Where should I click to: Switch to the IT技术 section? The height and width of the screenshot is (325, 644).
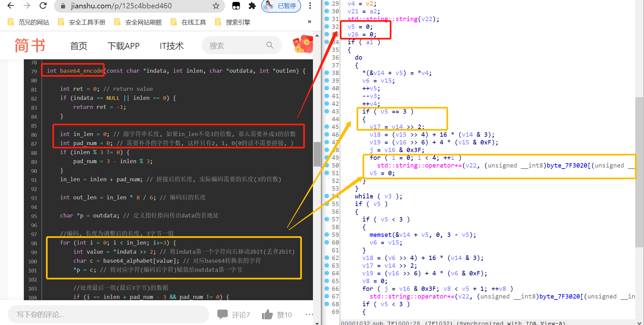point(171,46)
